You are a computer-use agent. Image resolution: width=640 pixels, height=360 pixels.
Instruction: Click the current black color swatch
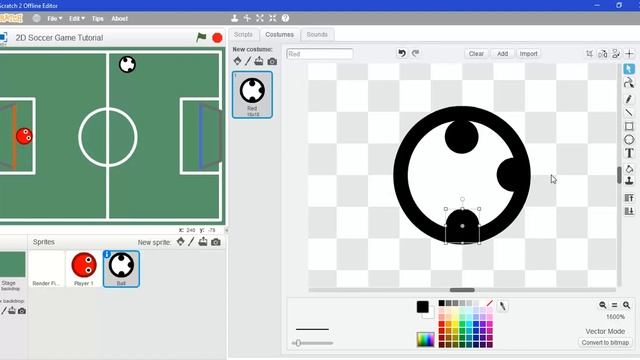tap(422, 307)
